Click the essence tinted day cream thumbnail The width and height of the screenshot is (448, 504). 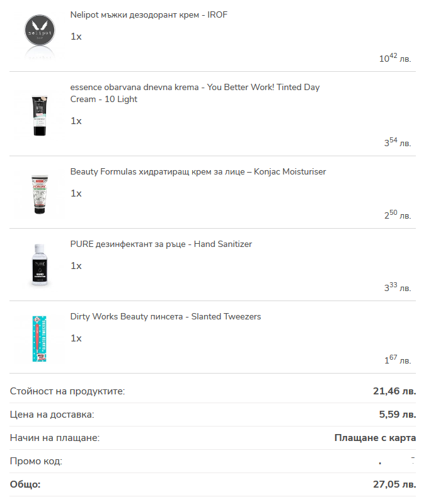40,114
